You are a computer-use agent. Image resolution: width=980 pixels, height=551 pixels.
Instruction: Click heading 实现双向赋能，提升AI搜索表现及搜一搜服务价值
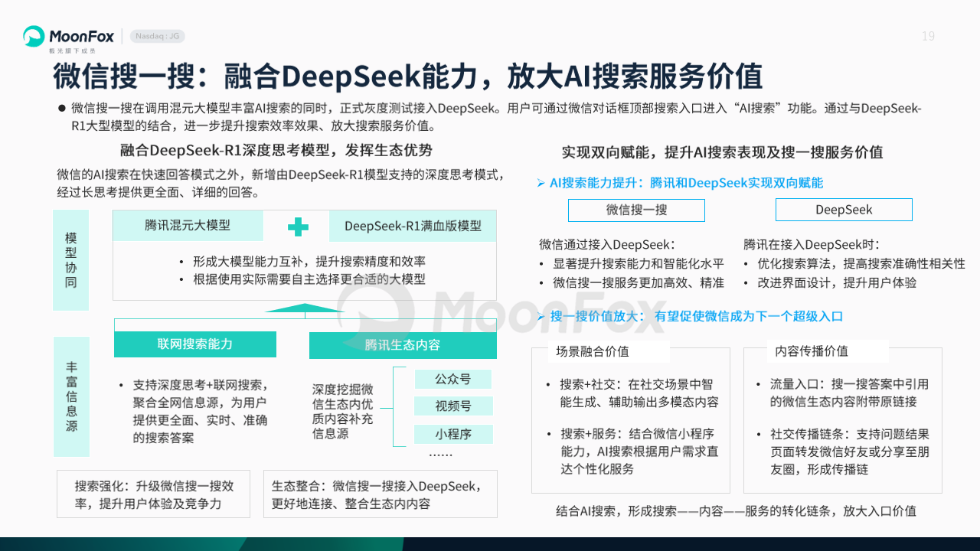(722, 152)
